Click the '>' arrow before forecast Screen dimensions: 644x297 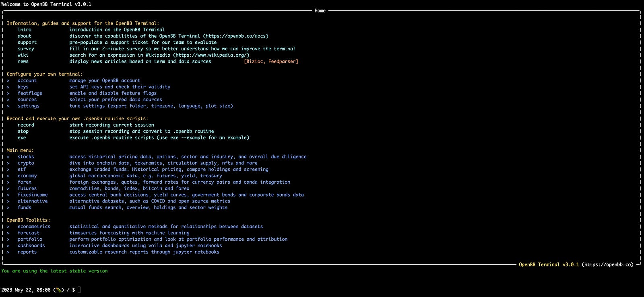point(8,233)
